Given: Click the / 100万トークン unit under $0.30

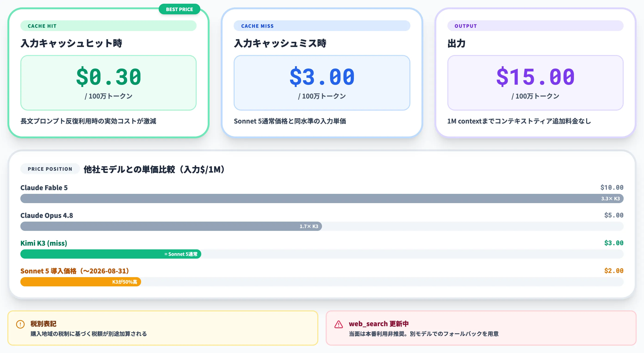Looking at the screenshot, I should 108,96.
